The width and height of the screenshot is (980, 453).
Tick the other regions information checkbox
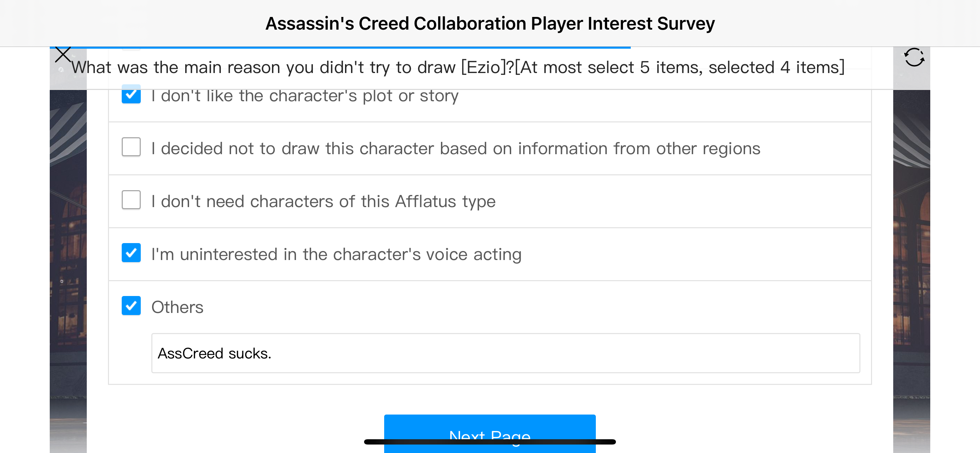coord(131,147)
